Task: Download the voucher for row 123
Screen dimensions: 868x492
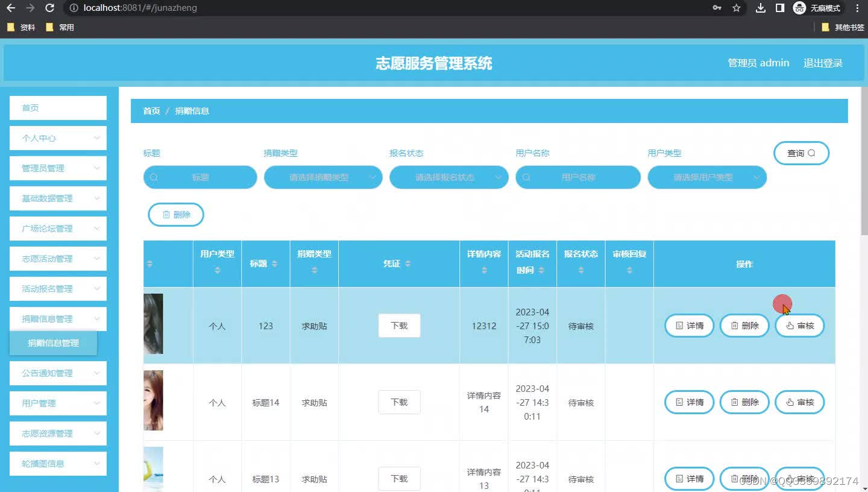Action: tap(399, 326)
